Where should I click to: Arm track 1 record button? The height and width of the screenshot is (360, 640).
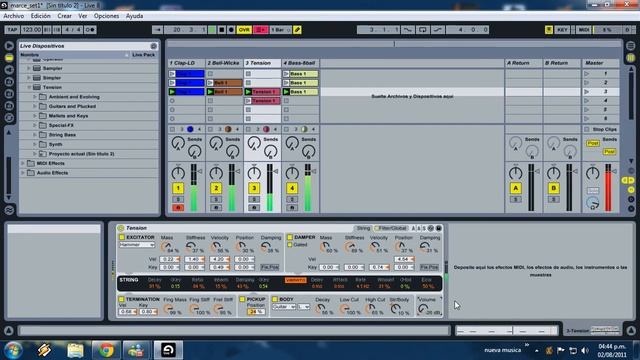point(178,208)
